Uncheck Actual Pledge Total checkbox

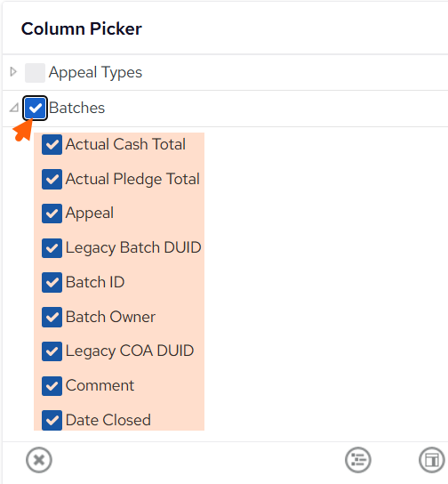[52, 179]
